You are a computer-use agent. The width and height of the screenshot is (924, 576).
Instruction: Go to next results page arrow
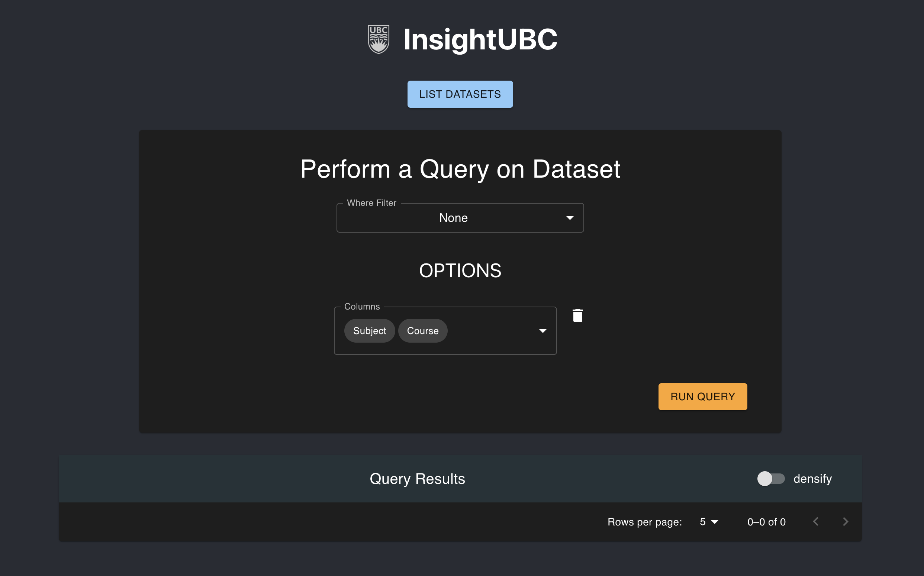[845, 521]
